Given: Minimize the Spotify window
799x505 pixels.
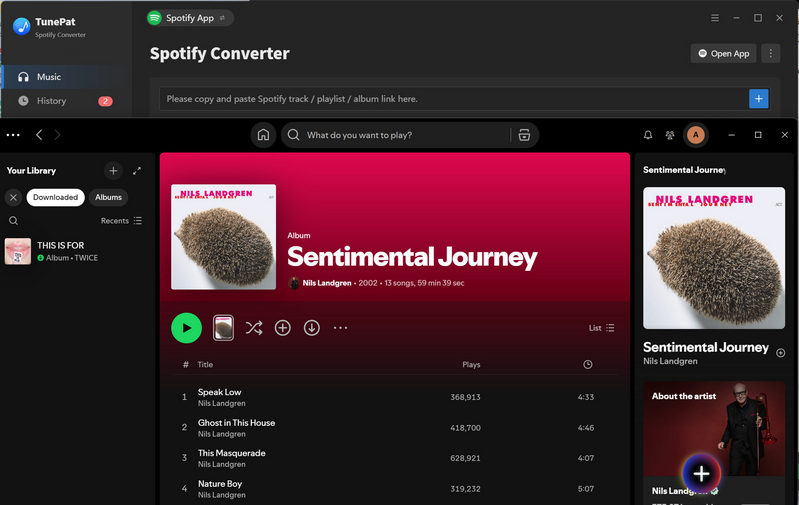Looking at the screenshot, I should pyautogui.click(x=731, y=135).
